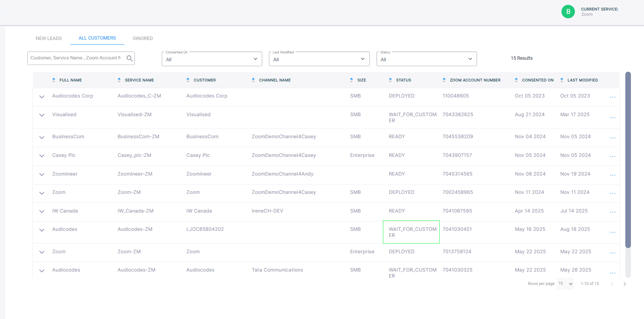Viewport: 644px width, 319px height.
Task: Click Casey_plc-ZM service name
Action: click(134, 155)
